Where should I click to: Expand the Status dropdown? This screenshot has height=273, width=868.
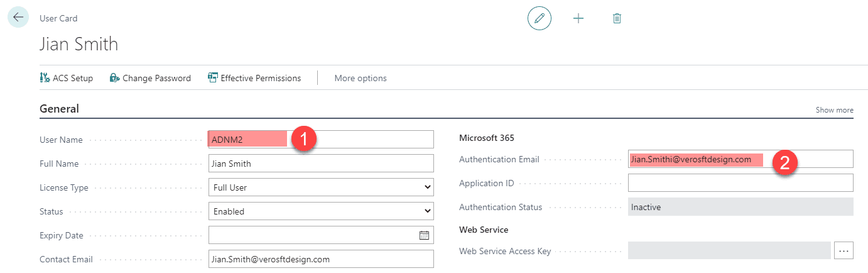coord(321,211)
